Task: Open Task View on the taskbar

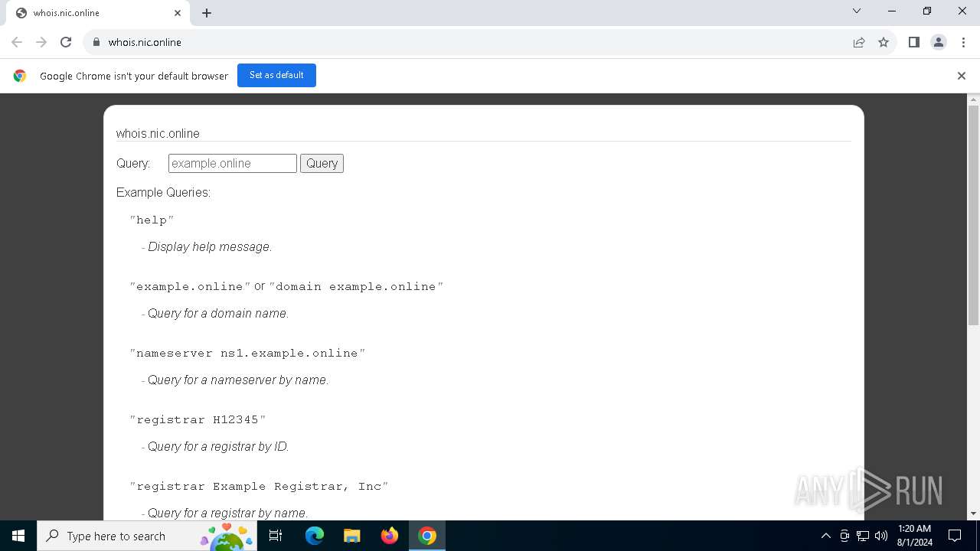Action: [x=276, y=536]
